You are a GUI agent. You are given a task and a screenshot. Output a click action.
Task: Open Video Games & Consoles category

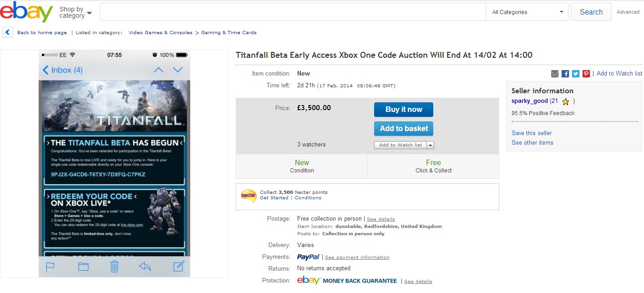160,33
